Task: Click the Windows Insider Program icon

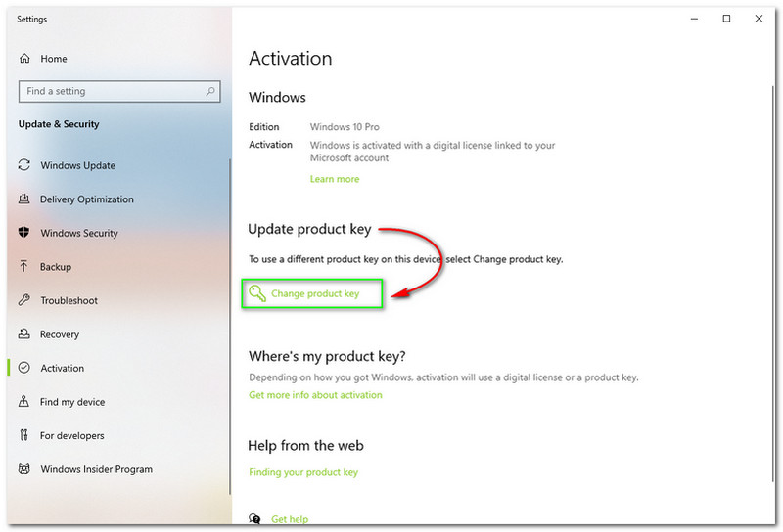Action: tap(24, 469)
